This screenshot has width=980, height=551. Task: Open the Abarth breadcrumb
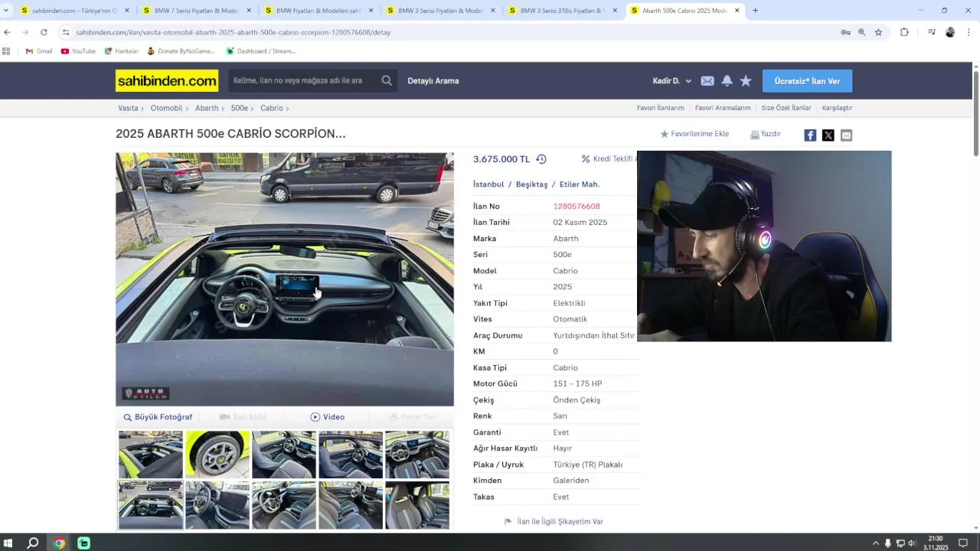point(207,108)
